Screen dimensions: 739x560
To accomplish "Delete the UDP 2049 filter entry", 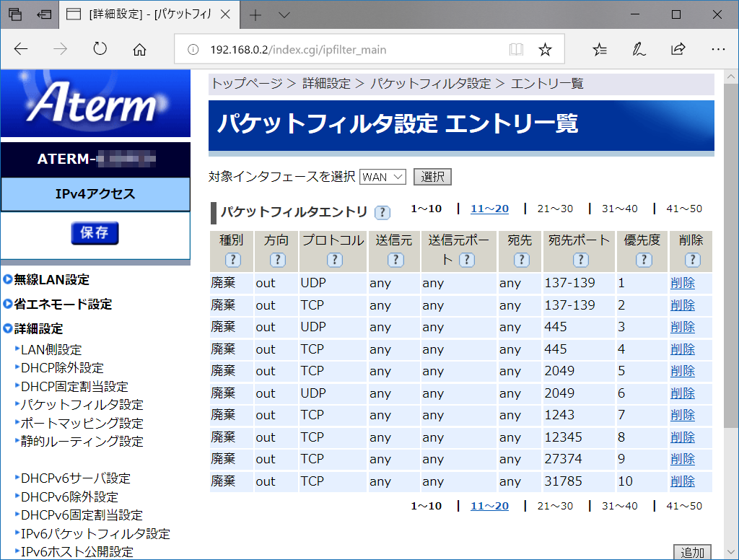I will 683,393.
